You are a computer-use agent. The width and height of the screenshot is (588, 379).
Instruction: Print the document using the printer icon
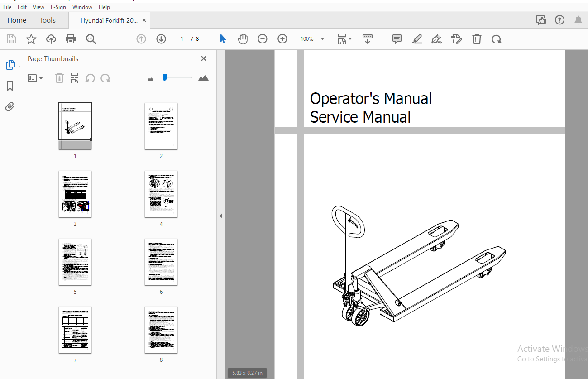71,39
